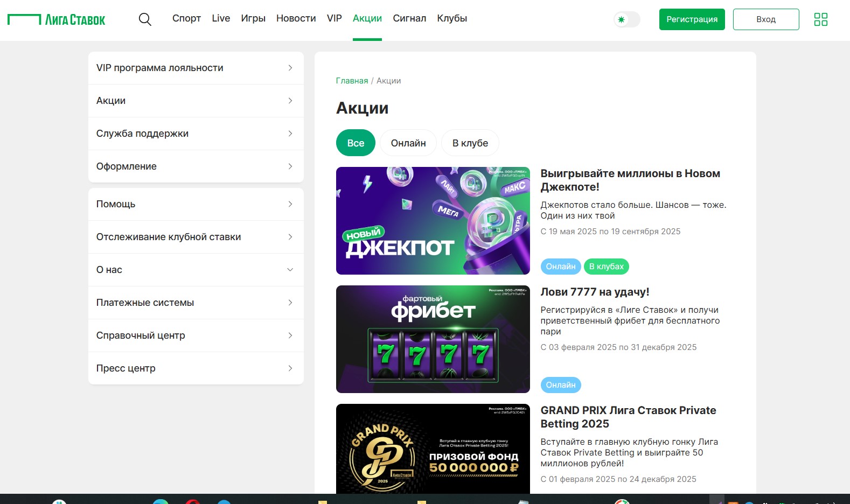Open Выигрывайте миллионы в Новом Джекпоте title
850x504 pixels.
point(630,180)
